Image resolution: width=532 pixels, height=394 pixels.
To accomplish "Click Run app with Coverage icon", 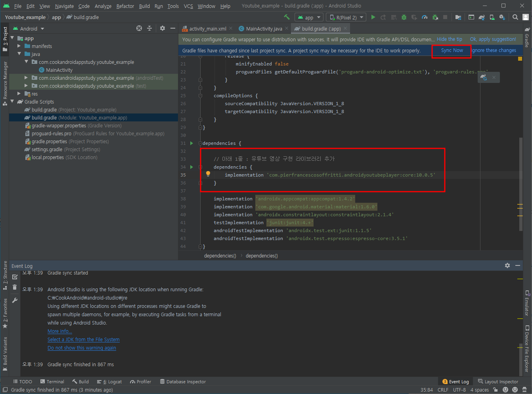I will click(x=414, y=17).
